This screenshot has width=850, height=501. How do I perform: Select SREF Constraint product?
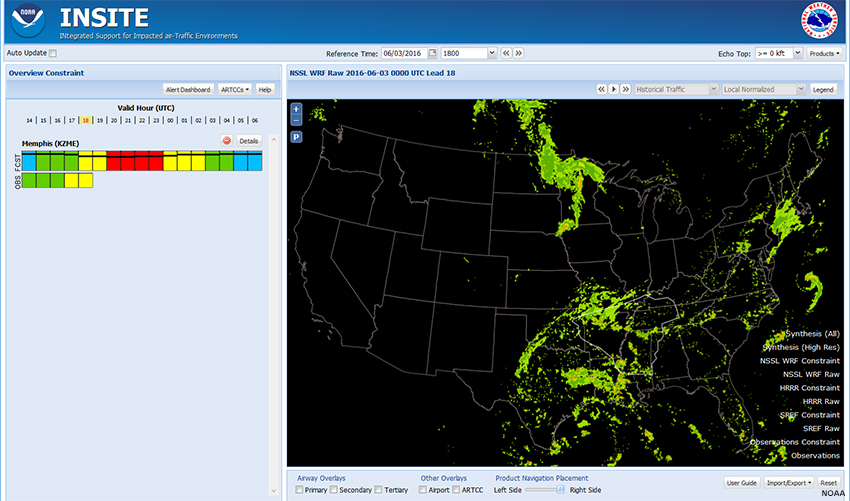click(809, 415)
